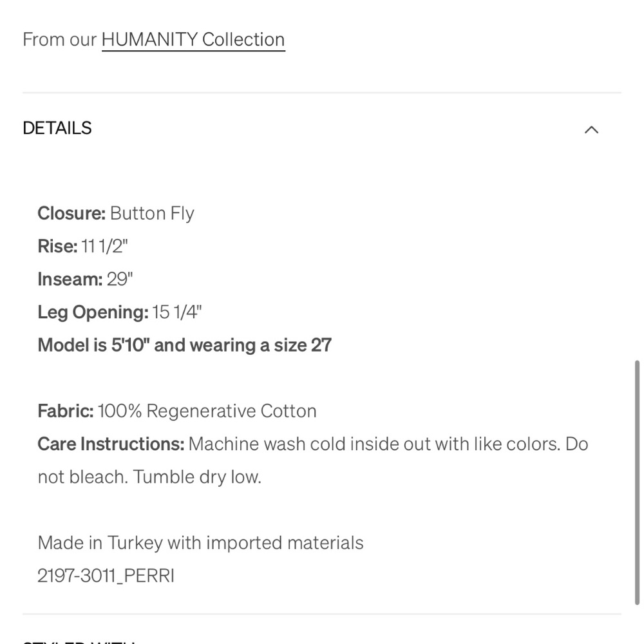Select the Fabric label
The height and width of the screenshot is (644, 644).
point(66,411)
